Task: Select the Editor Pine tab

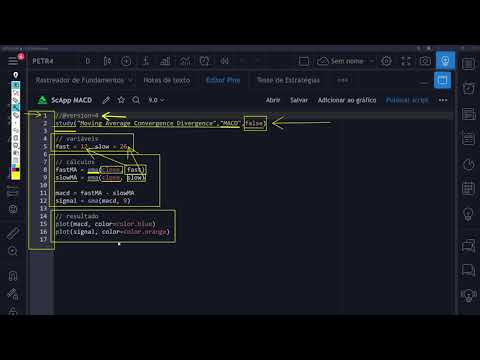Action: click(223, 80)
